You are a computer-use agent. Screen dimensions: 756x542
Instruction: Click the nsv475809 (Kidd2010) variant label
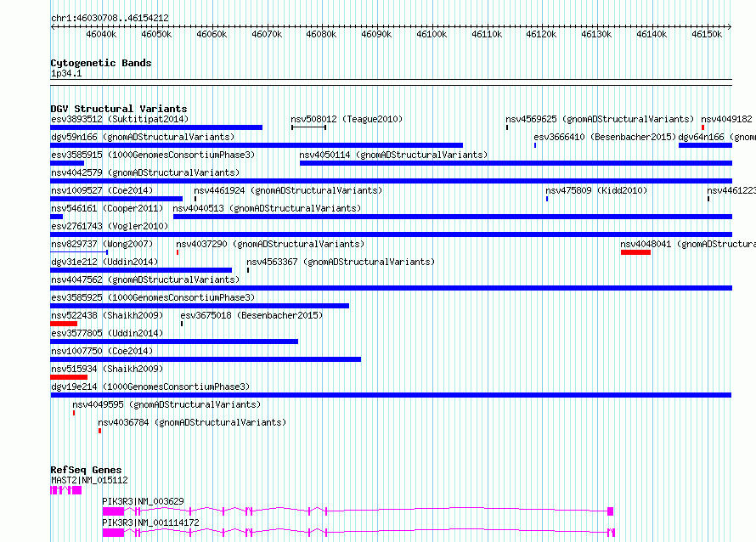pyautogui.click(x=596, y=190)
